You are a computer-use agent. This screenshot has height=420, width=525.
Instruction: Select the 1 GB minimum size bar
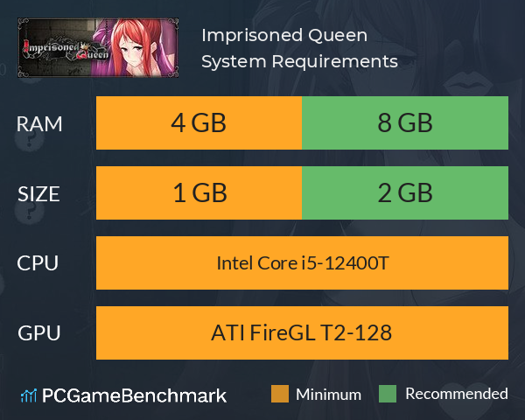199,192
